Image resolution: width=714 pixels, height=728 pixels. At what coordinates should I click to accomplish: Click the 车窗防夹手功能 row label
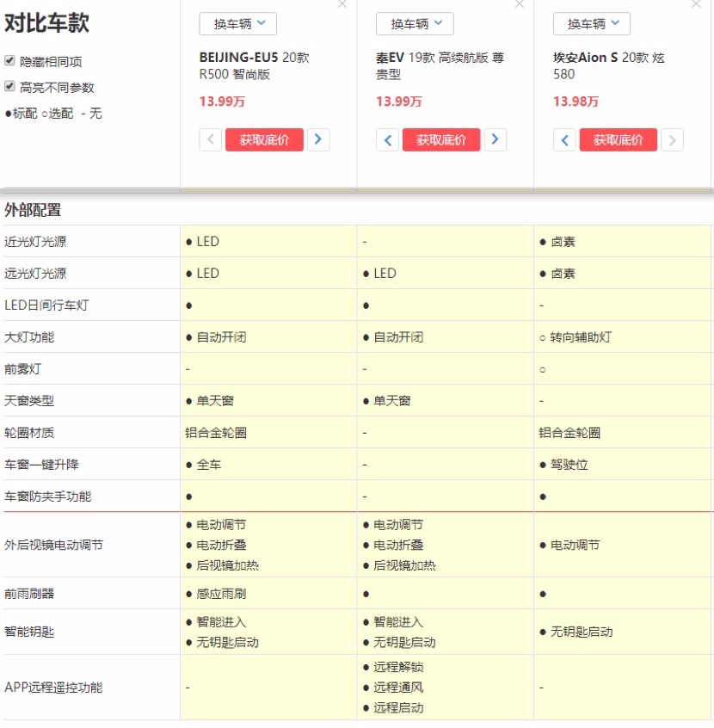point(48,497)
